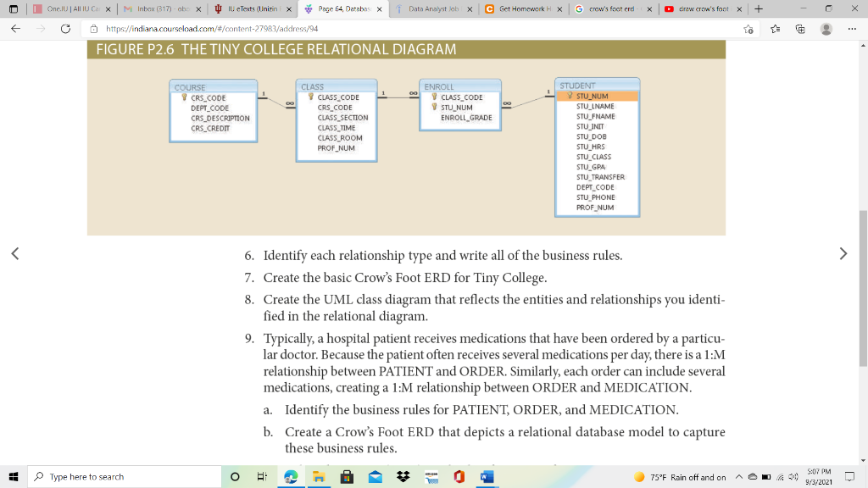Image resolution: width=868 pixels, height=488 pixels.
Task: Open the clock and date 5:07 PM
Action: [819, 476]
